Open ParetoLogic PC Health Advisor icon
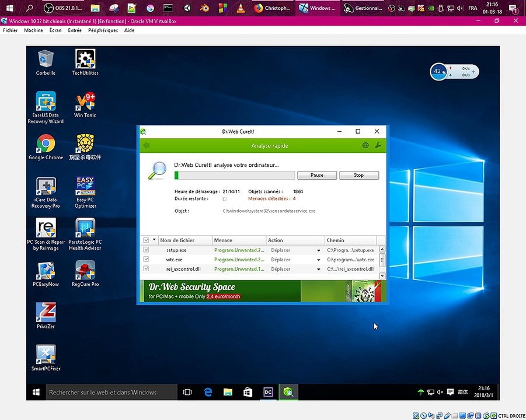526x420 pixels. (x=85, y=235)
